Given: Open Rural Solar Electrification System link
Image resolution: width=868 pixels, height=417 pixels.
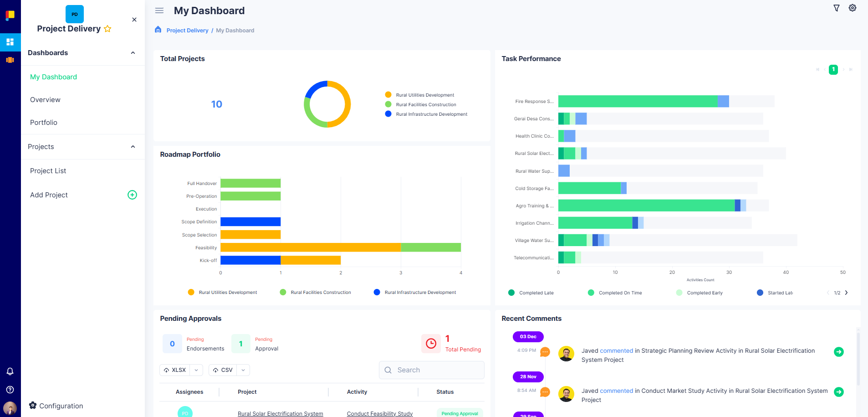Looking at the screenshot, I should (x=280, y=413).
